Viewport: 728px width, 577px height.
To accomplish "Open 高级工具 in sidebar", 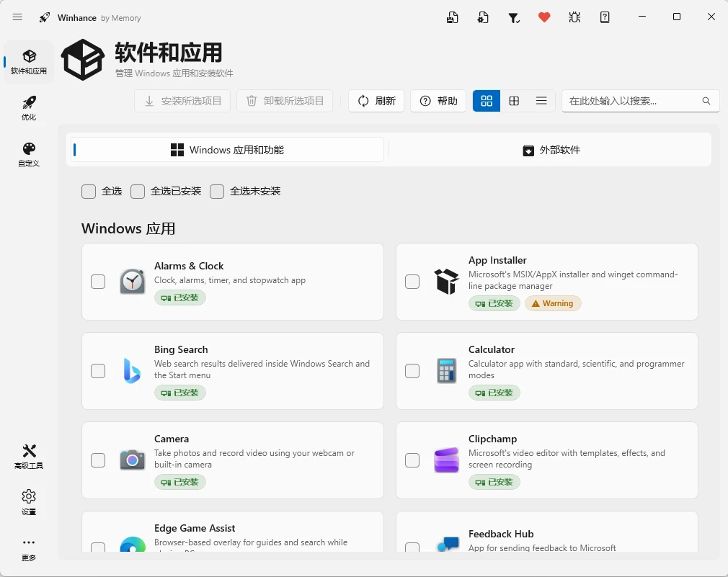I will click(x=29, y=457).
